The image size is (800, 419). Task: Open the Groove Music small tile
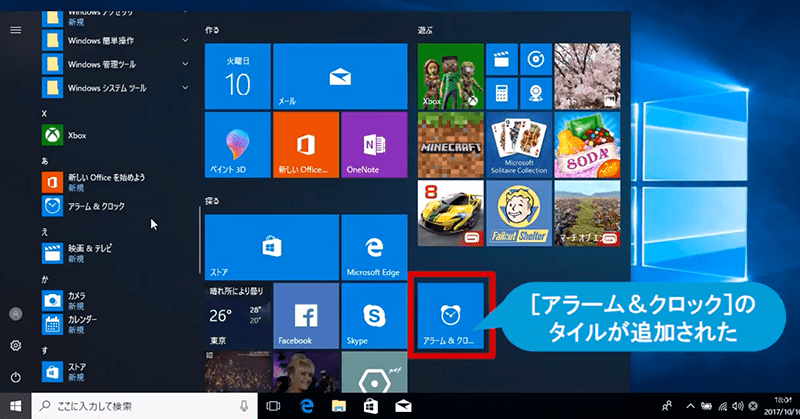coord(536,59)
